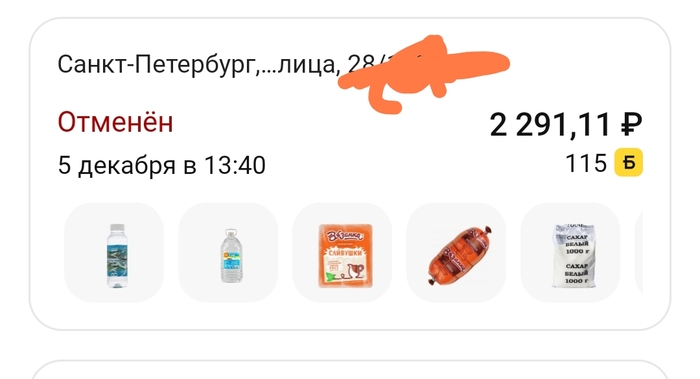The height and width of the screenshot is (379, 700).
Task: Tap the yellow bonus points Б icon
Action: (x=629, y=162)
